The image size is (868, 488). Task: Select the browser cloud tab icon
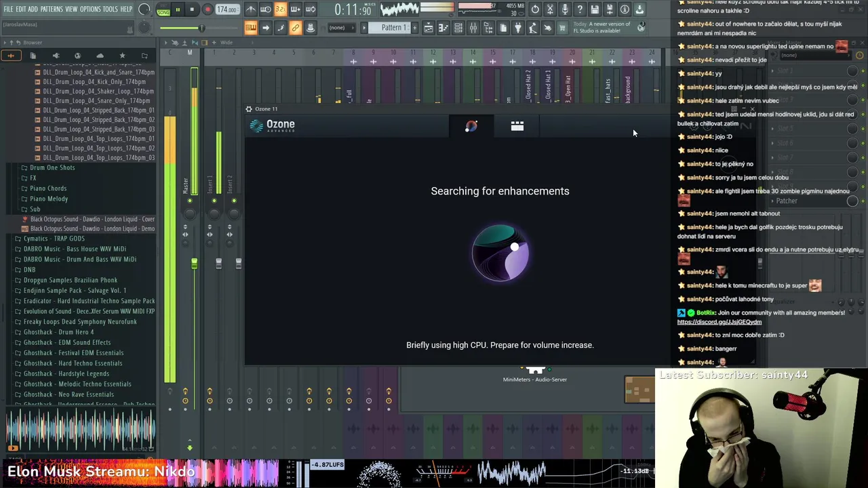[100, 56]
